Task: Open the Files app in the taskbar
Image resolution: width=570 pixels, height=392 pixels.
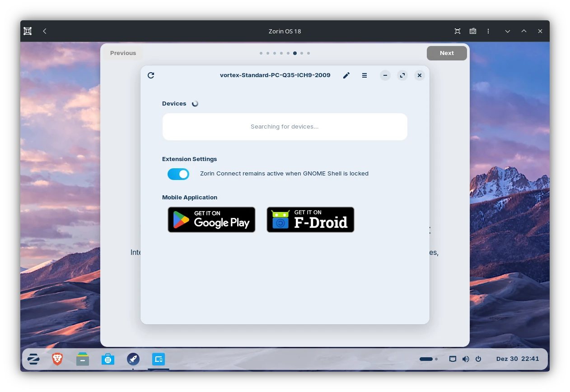Action: point(83,359)
